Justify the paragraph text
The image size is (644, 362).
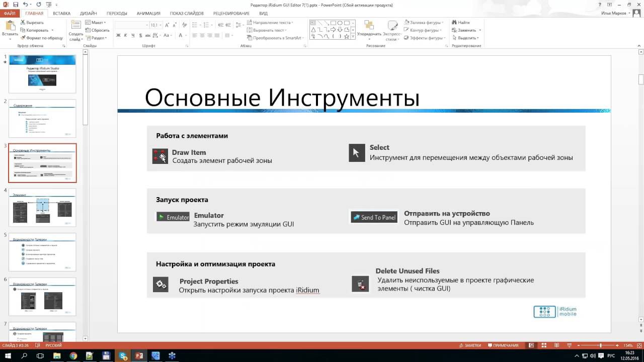click(217, 35)
